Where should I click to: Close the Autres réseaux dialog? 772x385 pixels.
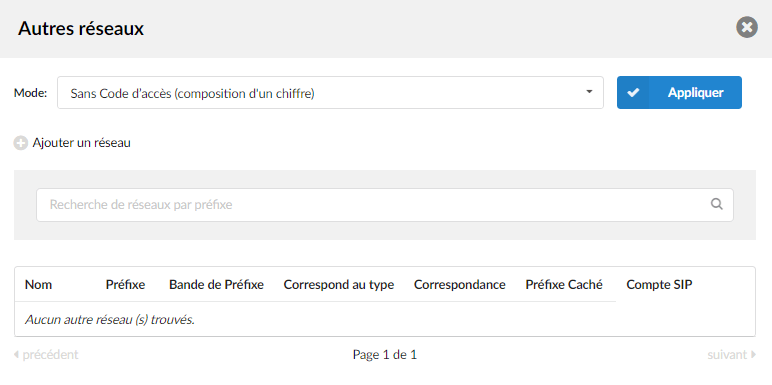click(x=747, y=27)
